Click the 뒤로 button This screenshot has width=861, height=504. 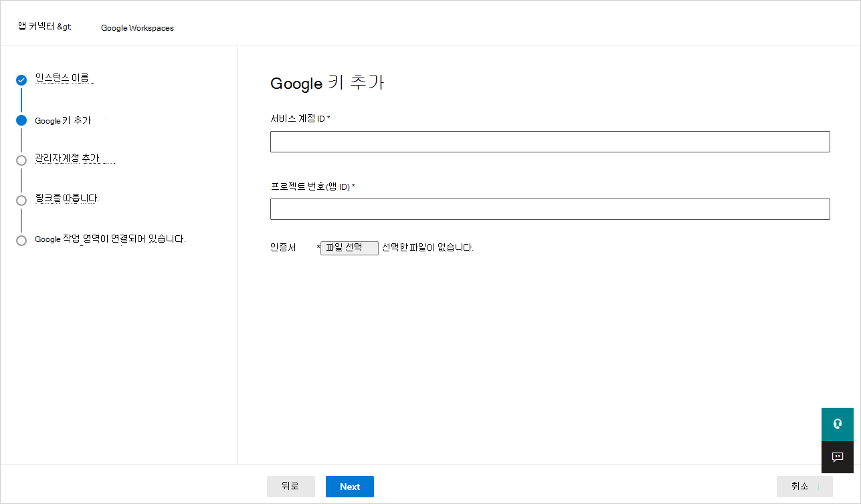tap(291, 487)
